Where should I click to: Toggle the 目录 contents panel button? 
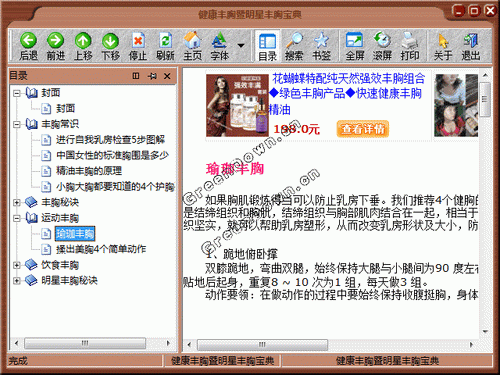(267, 46)
